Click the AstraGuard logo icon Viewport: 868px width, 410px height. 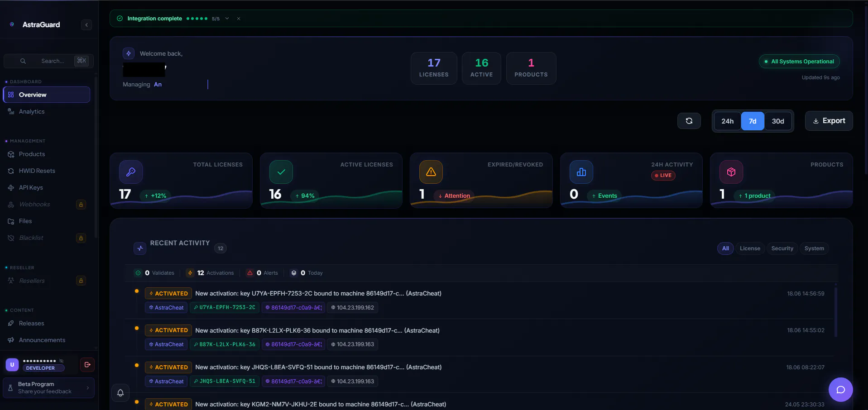12,24
